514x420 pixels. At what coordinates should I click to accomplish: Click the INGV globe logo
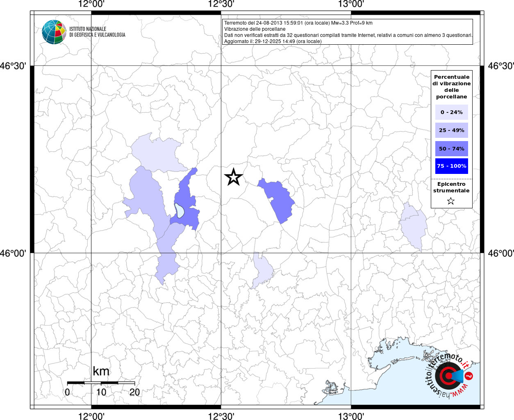click(54, 32)
